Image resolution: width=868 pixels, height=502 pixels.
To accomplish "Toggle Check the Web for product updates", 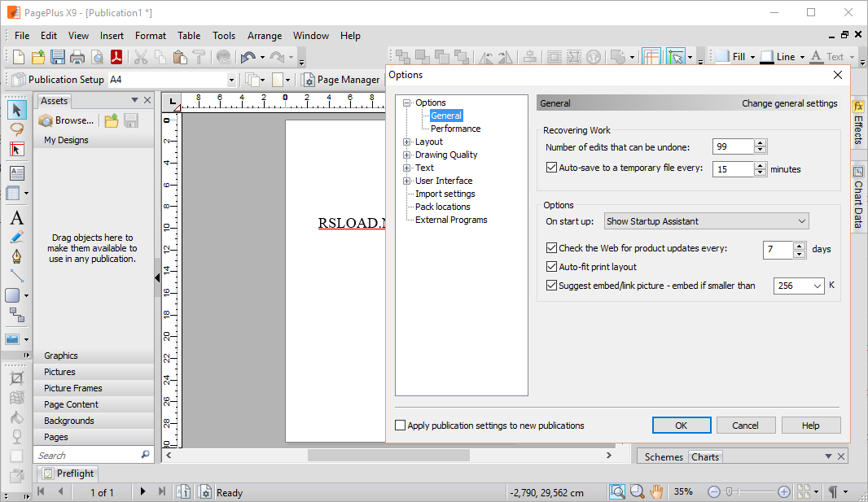I will point(551,247).
